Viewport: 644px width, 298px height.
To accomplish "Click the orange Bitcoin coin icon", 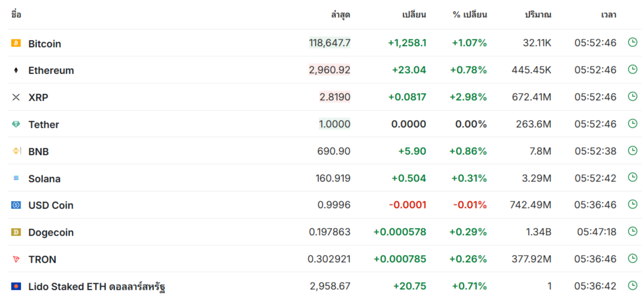I will [16, 43].
